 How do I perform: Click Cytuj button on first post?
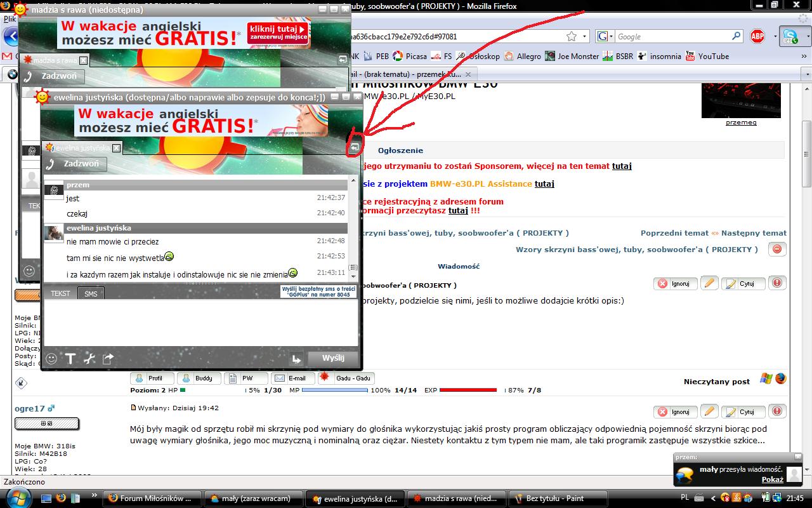click(743, 283)
